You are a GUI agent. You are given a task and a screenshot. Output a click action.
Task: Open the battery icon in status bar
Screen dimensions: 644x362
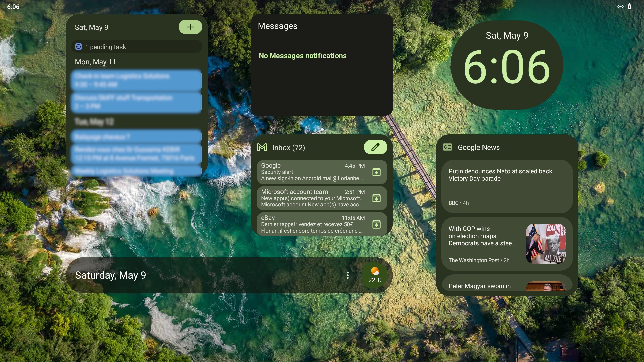[x=630, y=6]
